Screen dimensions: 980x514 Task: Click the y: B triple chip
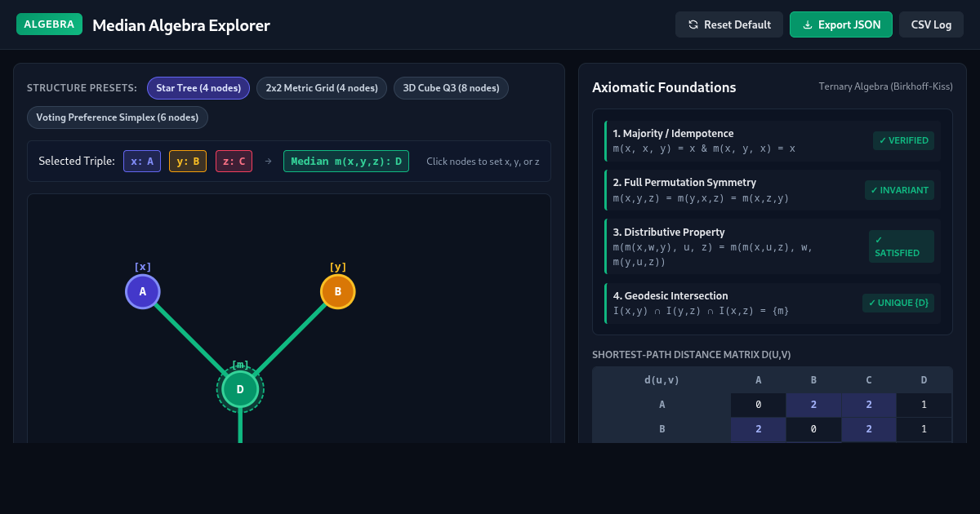pyautogui.click(x=188, y=162)
